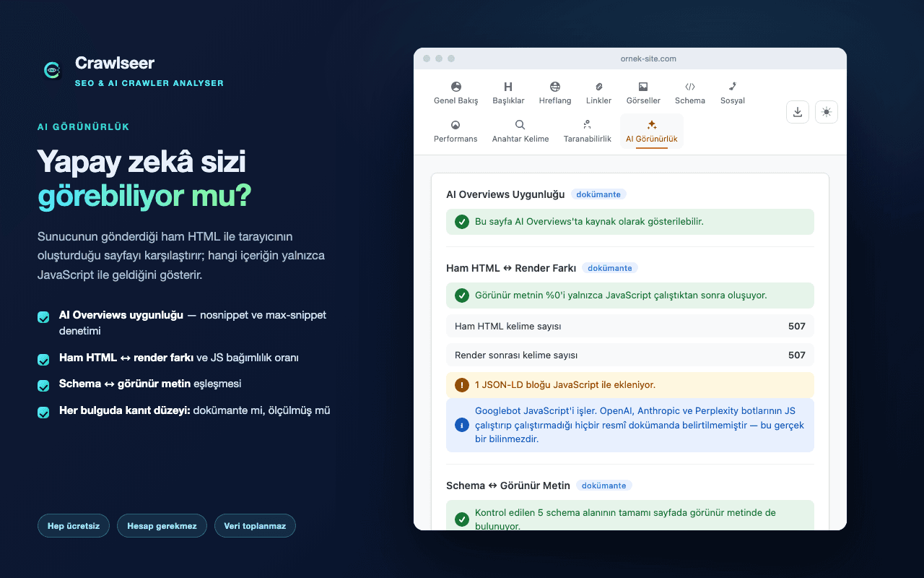
Task: Open the Görseller tab
Action: pos(643,93)
